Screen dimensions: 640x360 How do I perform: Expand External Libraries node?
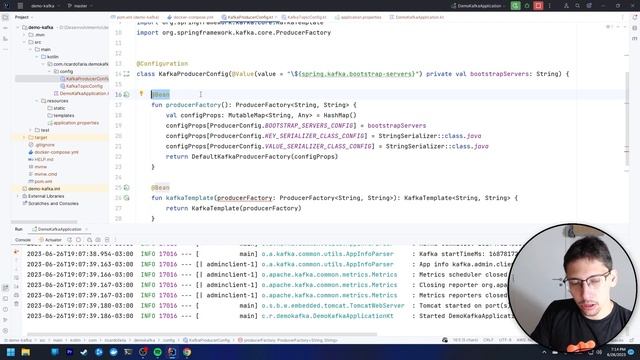point(18,196)
